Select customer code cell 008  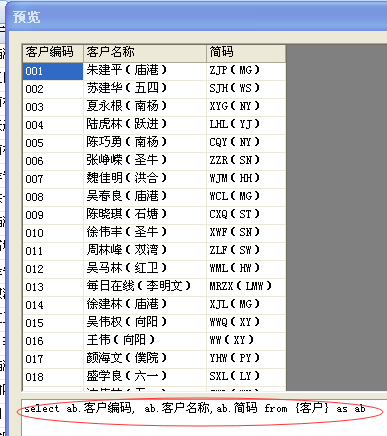[x=53, y=197]
